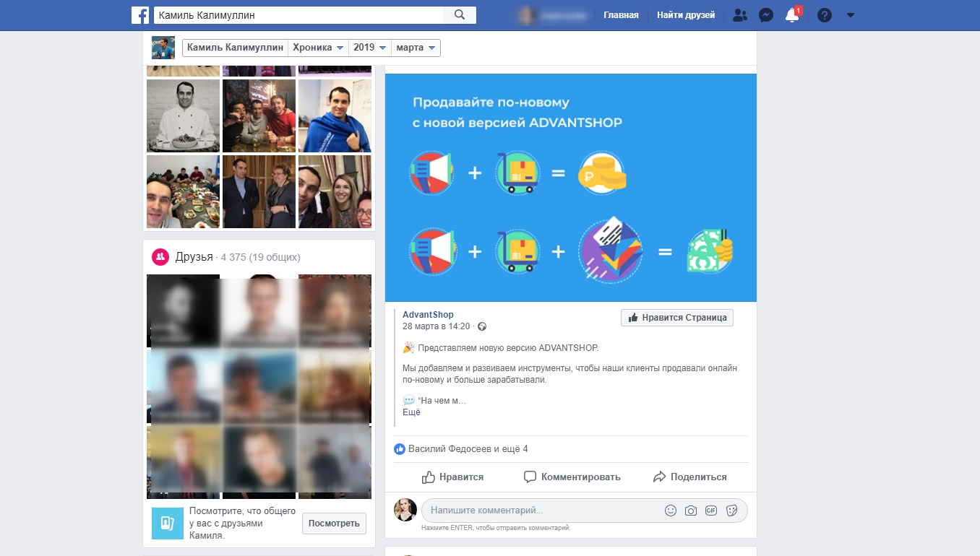Click Камиль Калимуллин name button in timeline header
This screenshot has width=980, height=556.
tap(235, 48)
